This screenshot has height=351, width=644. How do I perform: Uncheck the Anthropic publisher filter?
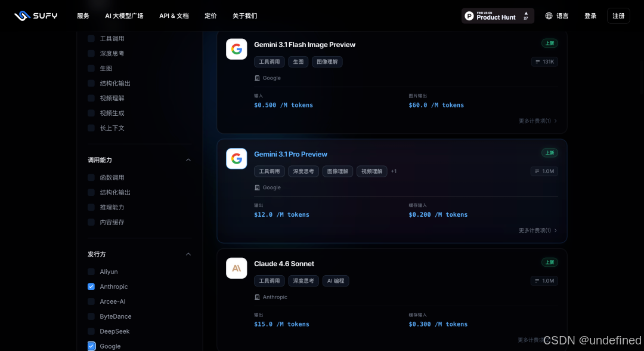coord(91,287)
